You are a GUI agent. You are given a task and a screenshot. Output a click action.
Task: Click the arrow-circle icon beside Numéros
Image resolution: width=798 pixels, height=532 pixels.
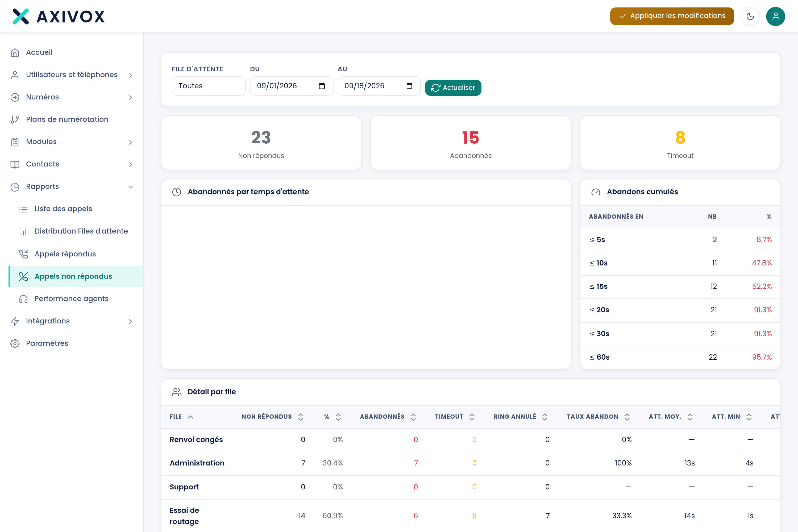click(x=15, y=97)
